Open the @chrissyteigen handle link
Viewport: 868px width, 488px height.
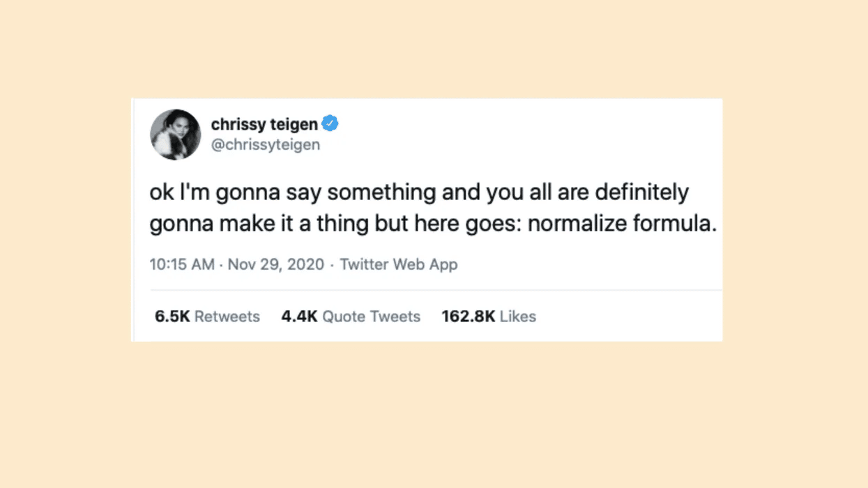[265, 144]
